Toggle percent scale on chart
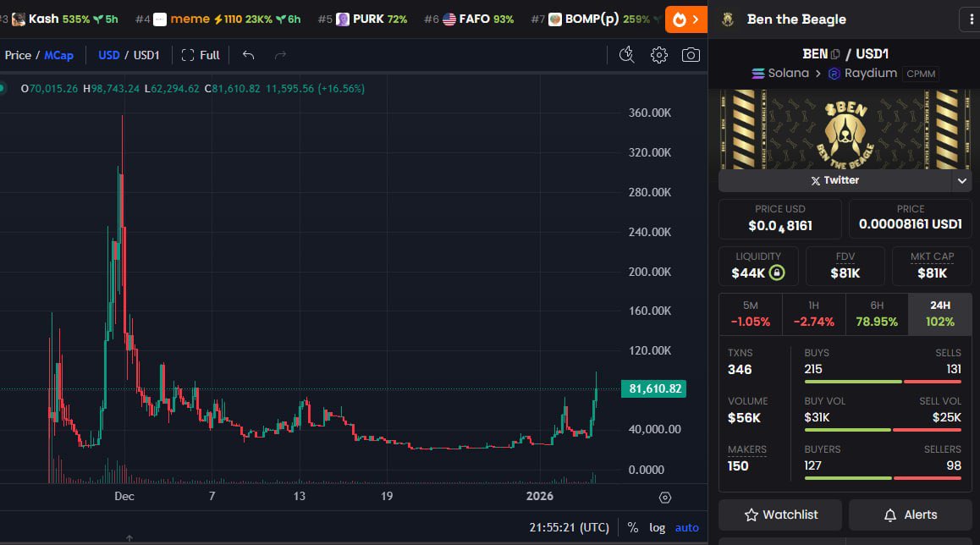 tap(632, 527)
